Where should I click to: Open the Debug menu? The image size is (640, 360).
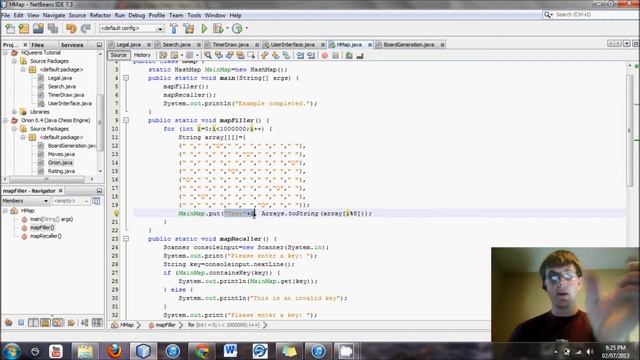137,15
